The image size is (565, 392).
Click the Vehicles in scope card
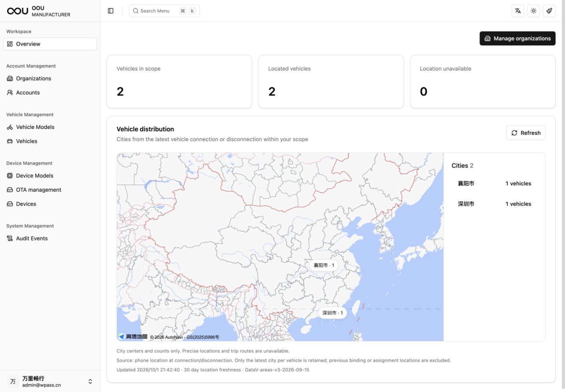179,82
